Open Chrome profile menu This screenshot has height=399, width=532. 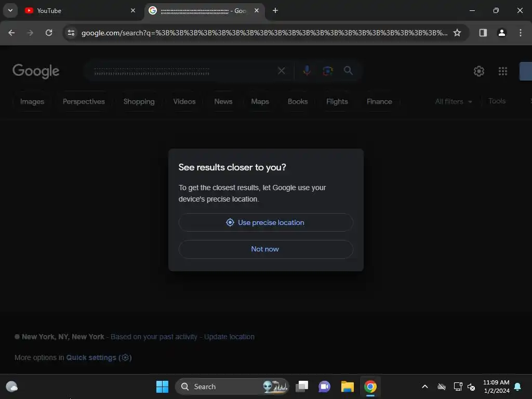click(501, 33)
